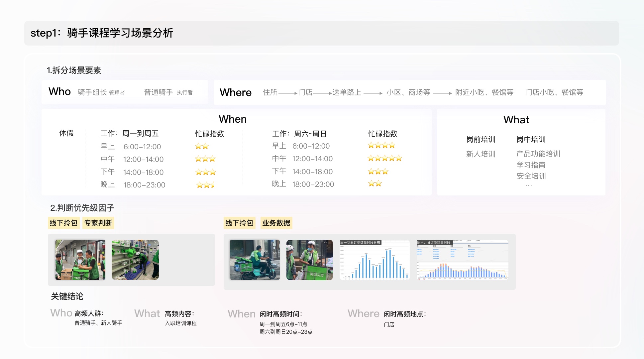This screenshot has height=359, width=644.
Task: Click 门店小吃、餐馆等 in the Where row
Action: pos(554,92)
